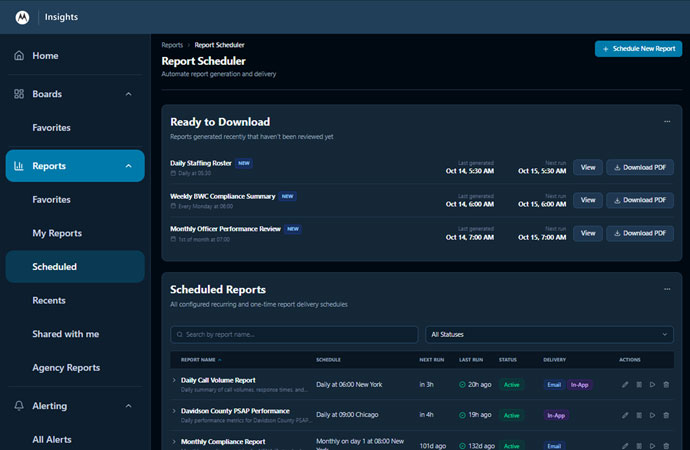Download PDF of Weekly BWC Compliance Summary
The image size is (690, 450).
click(x=640, y=200)
